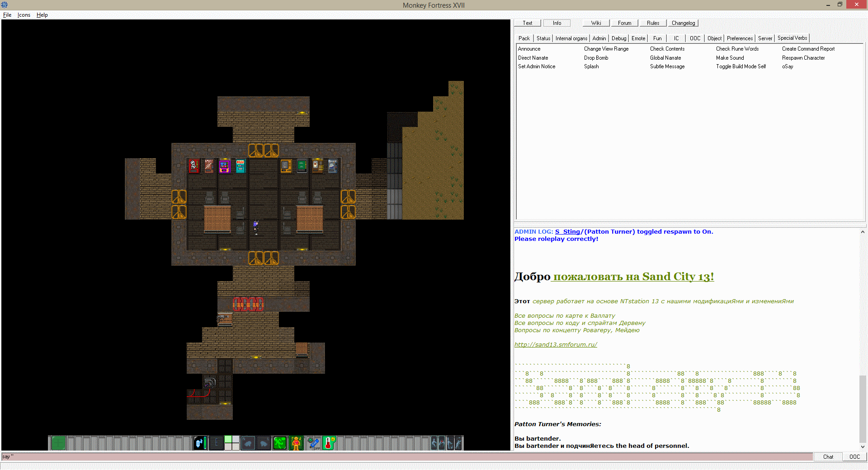Toggle the four-square intent selector on HUD

pyautogui.click(x=232, y=443)
